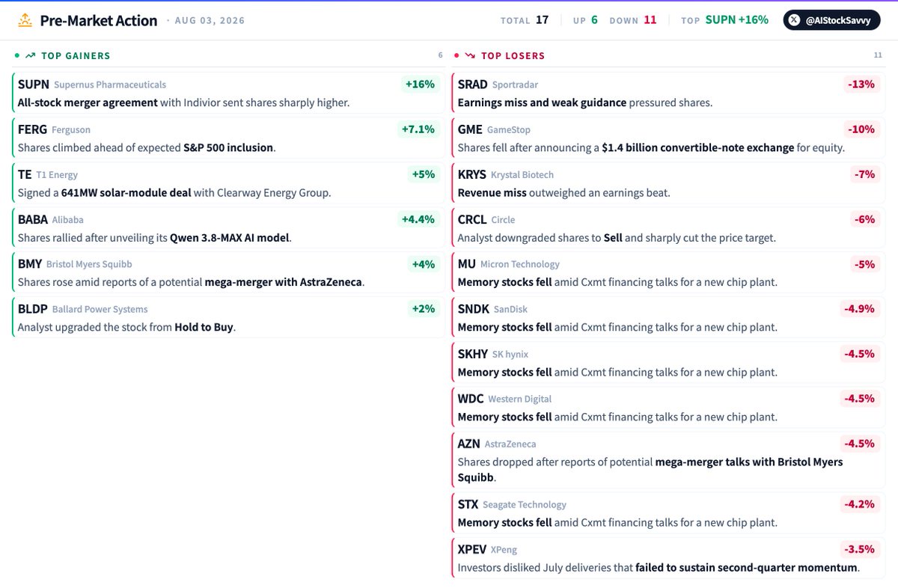This screenshot has height=588, width=898.
Task: Click the Top Losers trending-down arrow icon
Action: tap(469, 55)
